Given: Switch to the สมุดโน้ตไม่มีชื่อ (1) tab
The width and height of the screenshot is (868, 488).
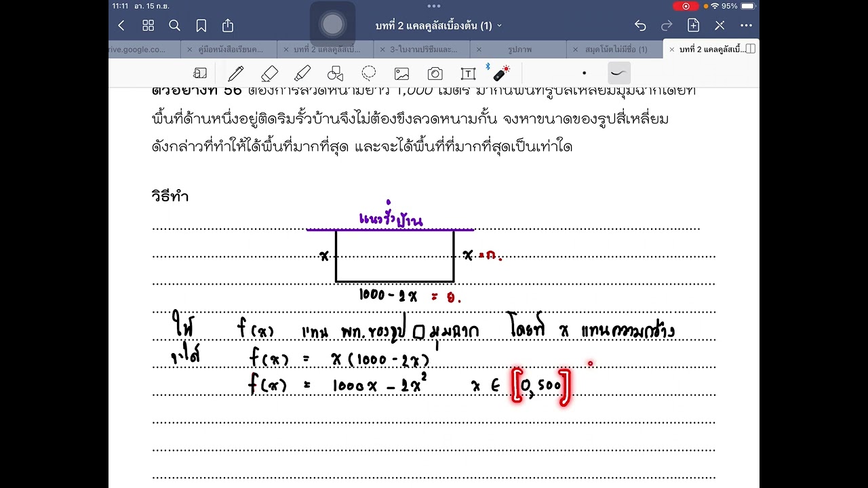Looking at the screenshot, I should [x=616, y=49].
